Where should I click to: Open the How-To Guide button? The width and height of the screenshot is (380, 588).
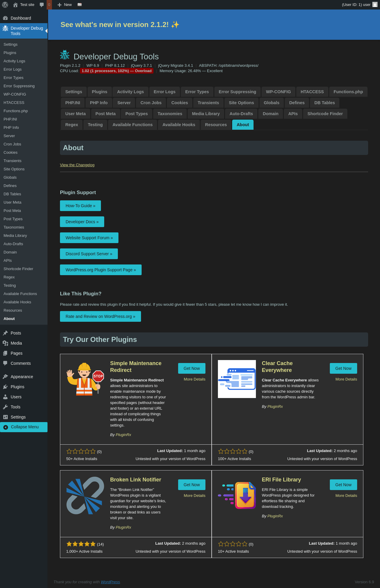[80, 206]
